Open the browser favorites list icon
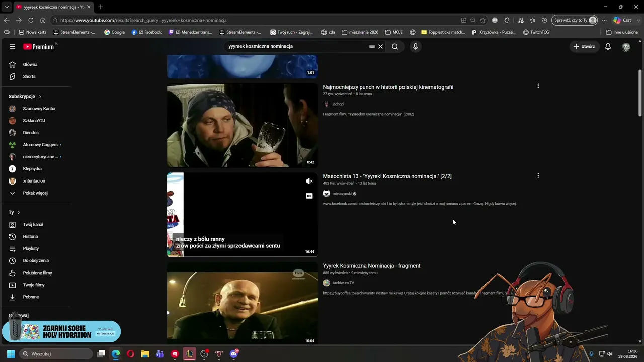 pos(532,20)
